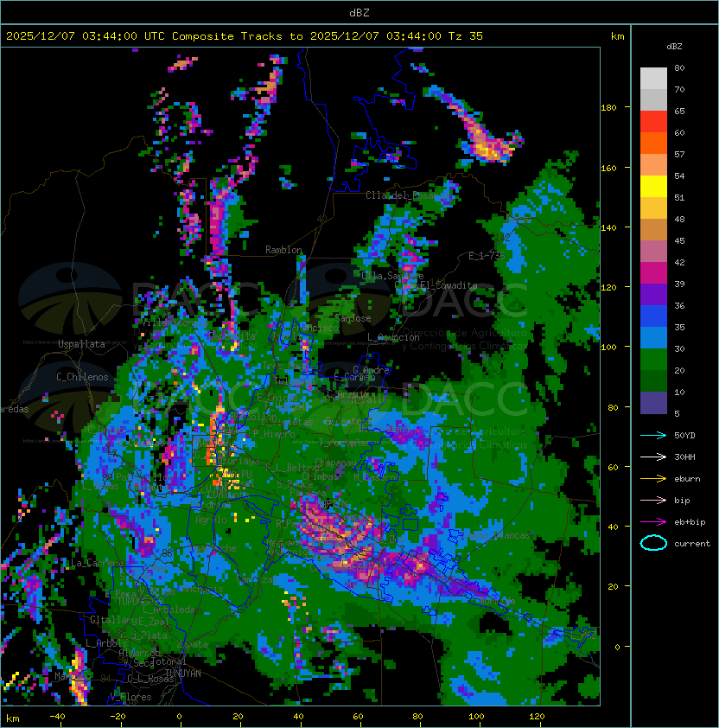Select the bright yellow legend swatch below 54
The width and height of the screenshot is (719, 728).
653,187
